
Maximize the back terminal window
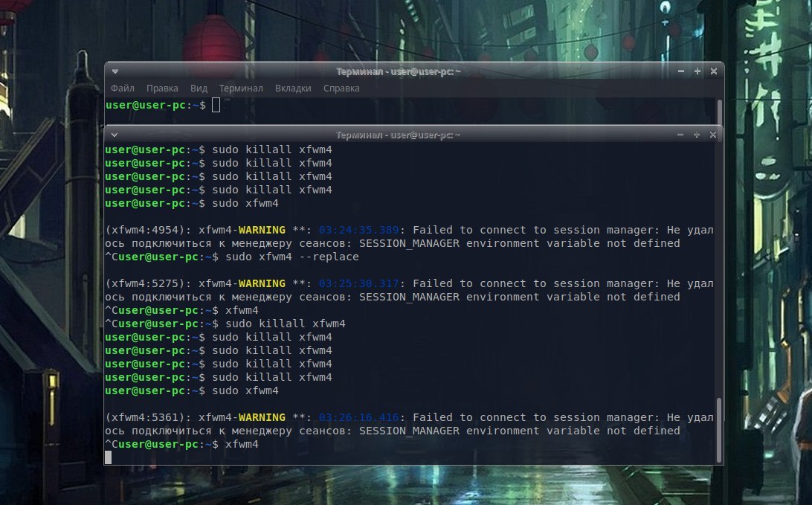[697, 71]
